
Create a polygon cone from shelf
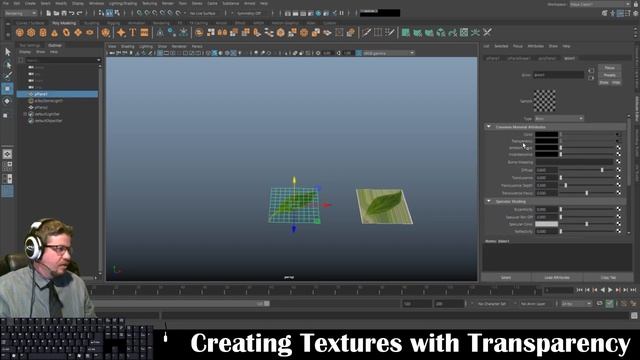coord(54,32)
